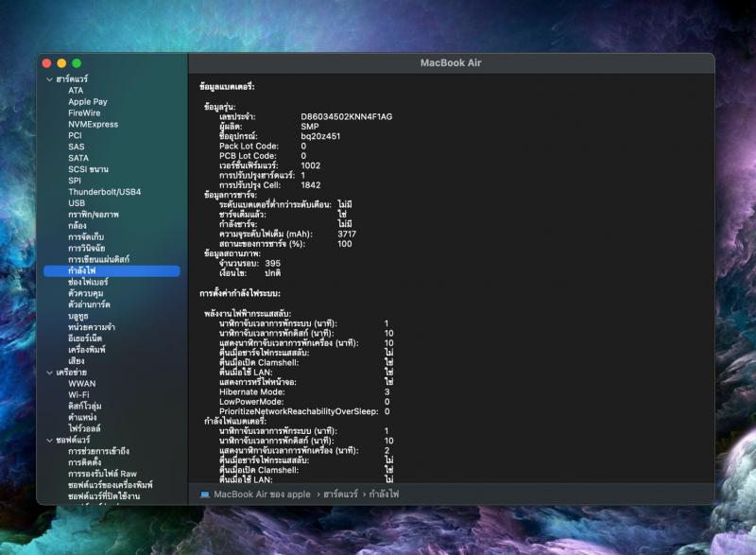The width and height of the screenshot is (756, 555).
Task: Select USB in the hardware list
Action: [77, 203]
